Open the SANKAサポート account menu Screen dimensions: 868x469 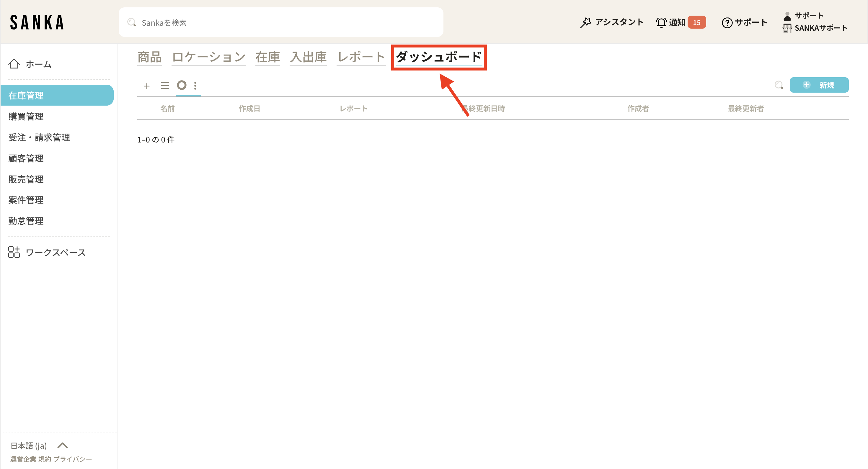coord(820,28)
